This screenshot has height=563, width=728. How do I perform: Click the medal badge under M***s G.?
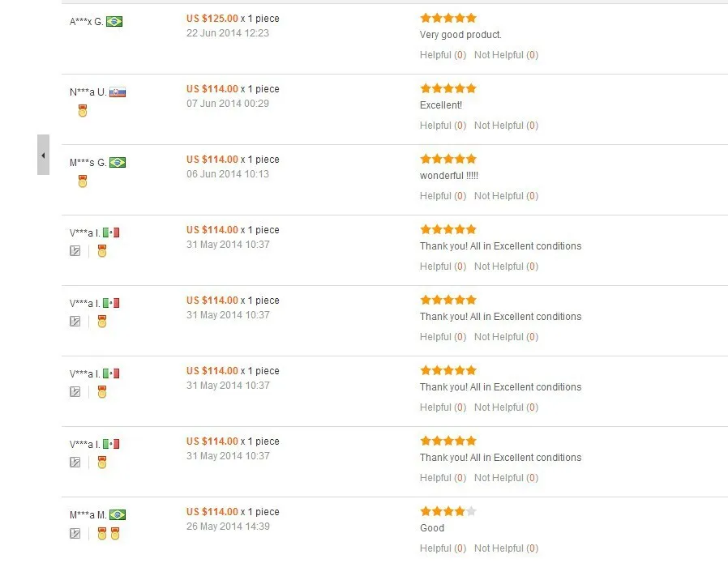coord(83,181)
